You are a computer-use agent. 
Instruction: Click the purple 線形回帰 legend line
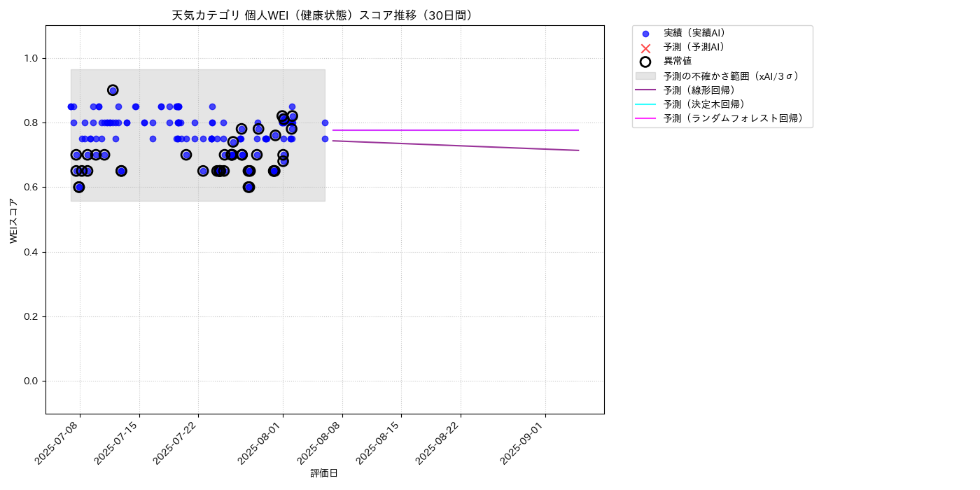[645, 90]
